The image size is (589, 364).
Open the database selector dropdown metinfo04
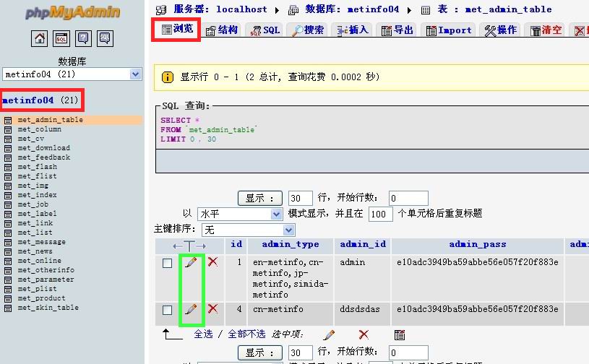click(72, 74)
